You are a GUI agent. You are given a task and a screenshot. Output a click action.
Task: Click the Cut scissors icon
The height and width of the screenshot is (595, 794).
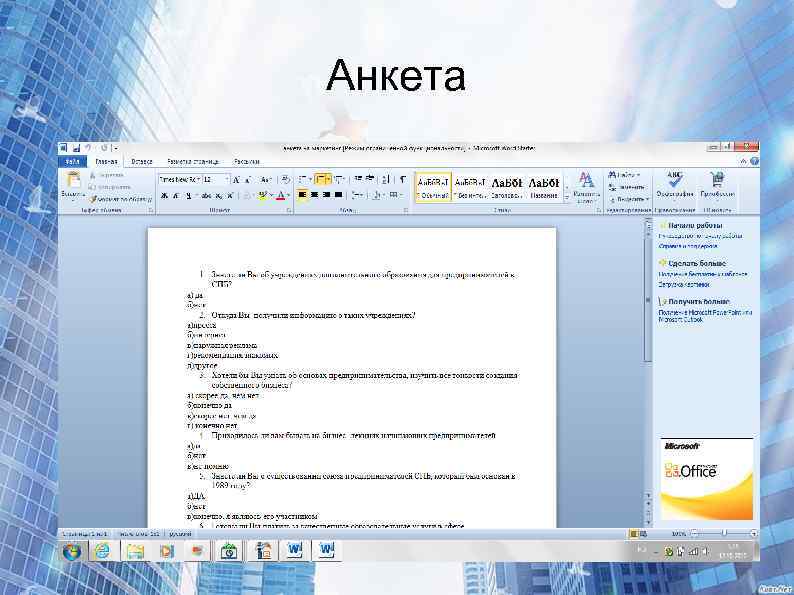point(93,175)
